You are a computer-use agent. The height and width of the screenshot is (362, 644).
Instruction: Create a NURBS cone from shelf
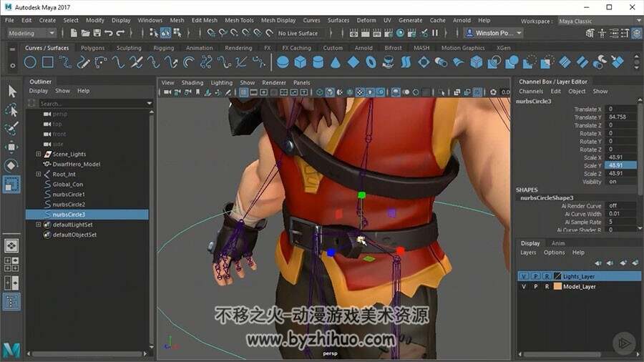[336, 62]
